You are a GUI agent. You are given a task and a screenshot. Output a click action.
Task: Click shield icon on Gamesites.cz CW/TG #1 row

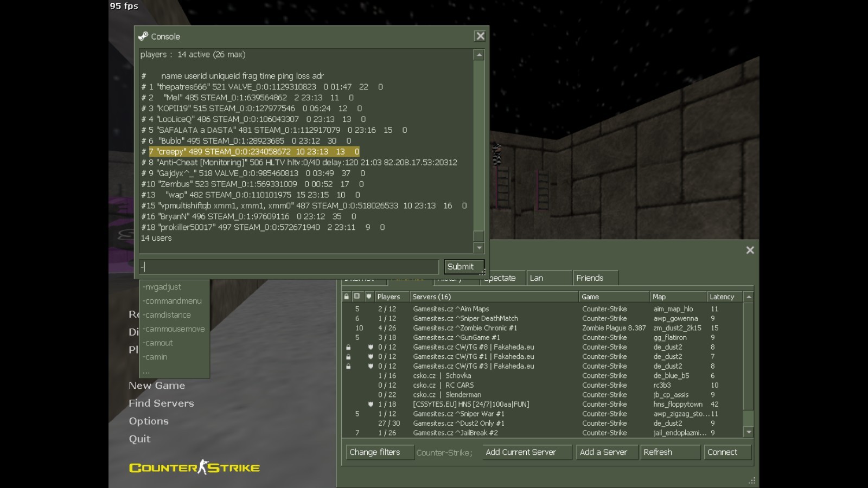click(371, 357)
